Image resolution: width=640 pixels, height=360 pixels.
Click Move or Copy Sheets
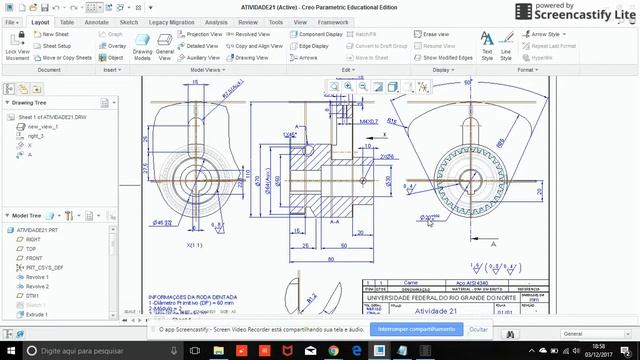63,58
